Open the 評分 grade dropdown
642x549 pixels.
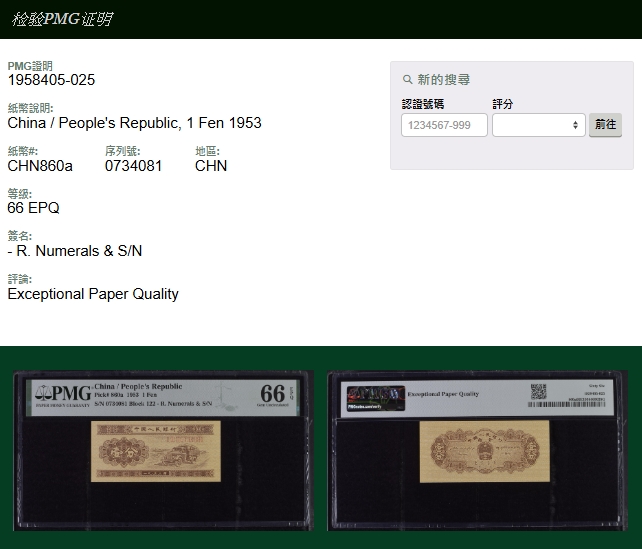click(538, 125)
